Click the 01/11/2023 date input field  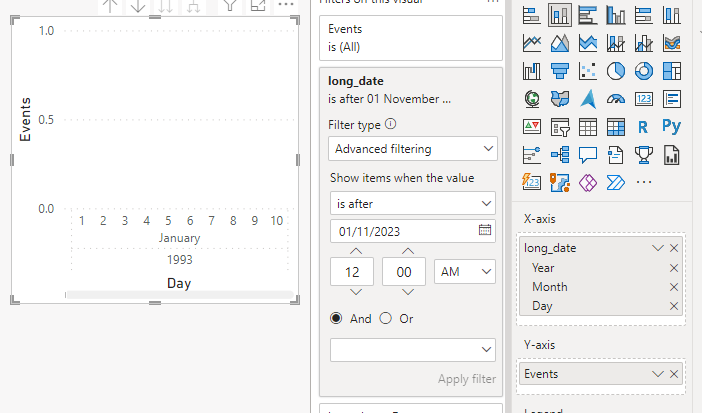413,231
